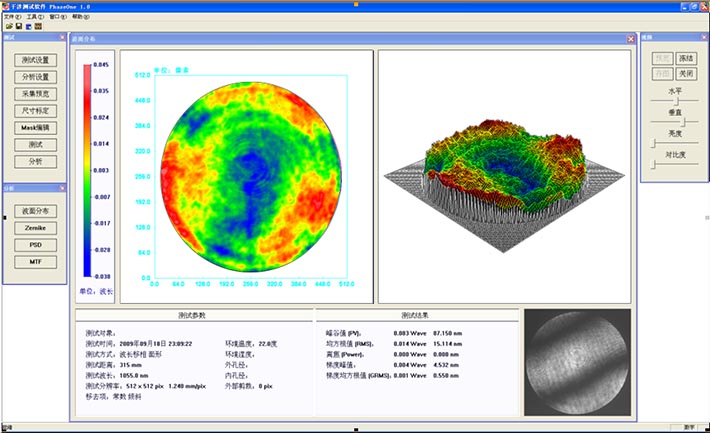Screen dimensions: 710x433
Task: Close the 分析 panel on the left
Action: [62, 188]
